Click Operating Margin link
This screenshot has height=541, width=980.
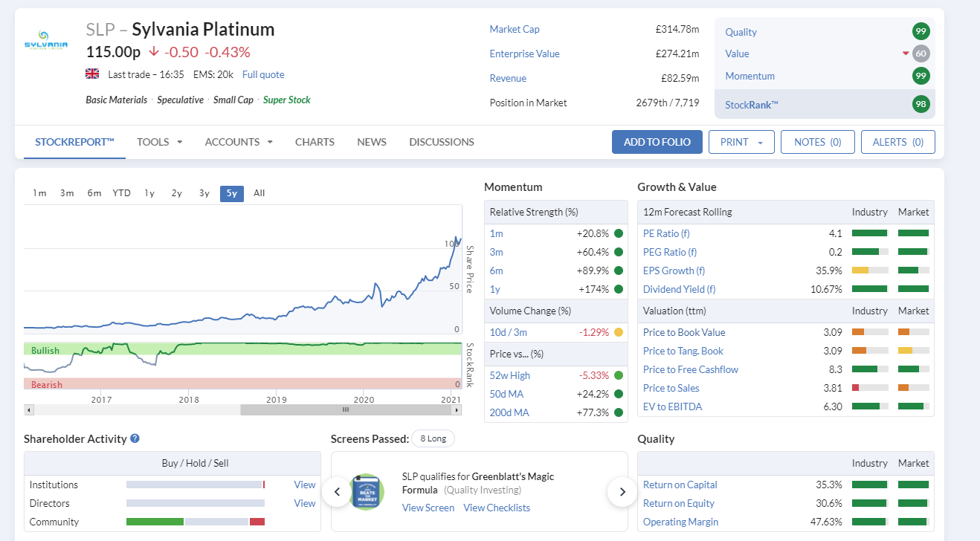680,522
